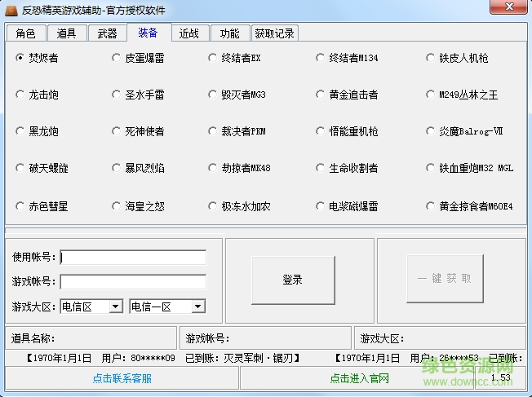
Task: Click the lower 游戏大区 status field
Action: [x=440, y=338]
